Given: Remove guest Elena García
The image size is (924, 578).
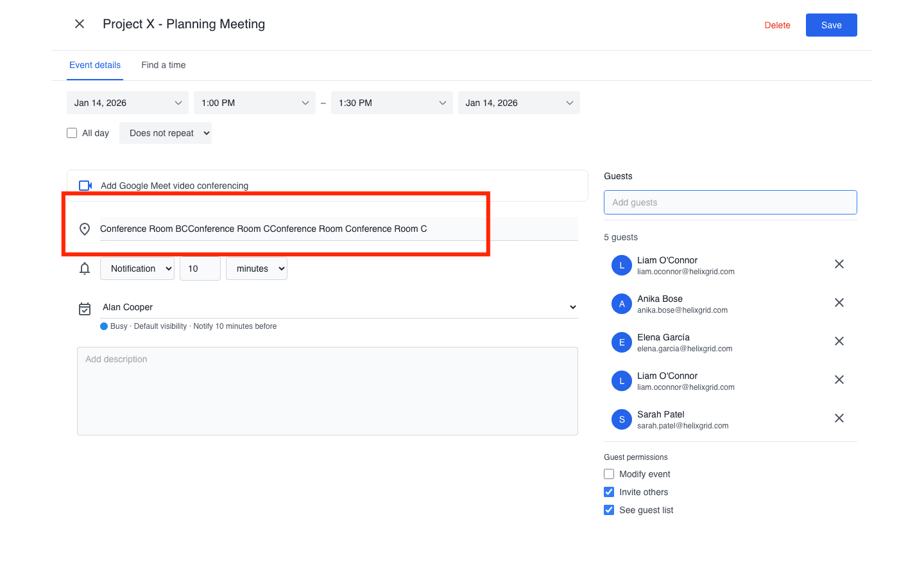Looking at the screenshot, I should (839, 341).
